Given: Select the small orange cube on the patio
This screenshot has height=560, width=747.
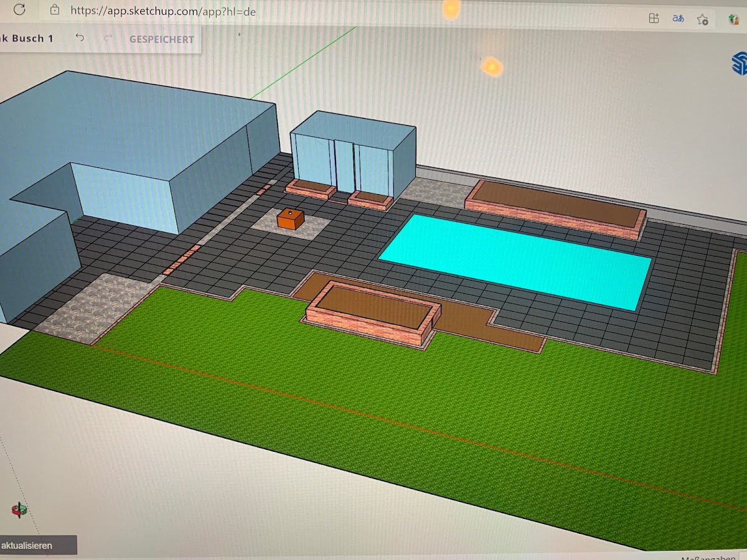Looking at the screenshot, I should click(290, 218).
